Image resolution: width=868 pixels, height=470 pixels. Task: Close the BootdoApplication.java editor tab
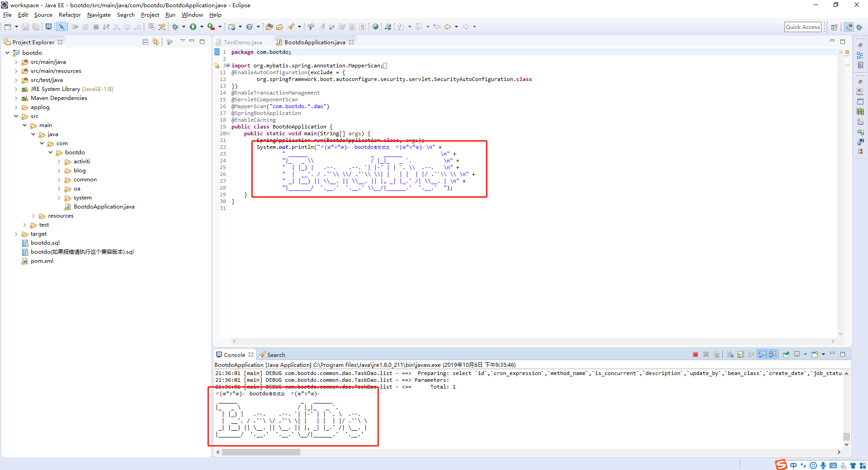tap(351, 42)
